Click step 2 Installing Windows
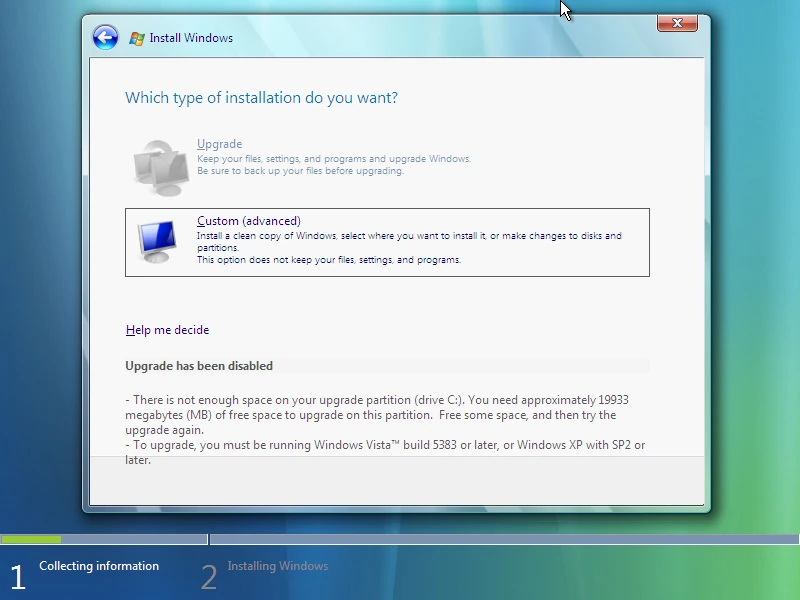Image resolution: width=800 pixels, height=600 pixels. (x=279, y=566)
